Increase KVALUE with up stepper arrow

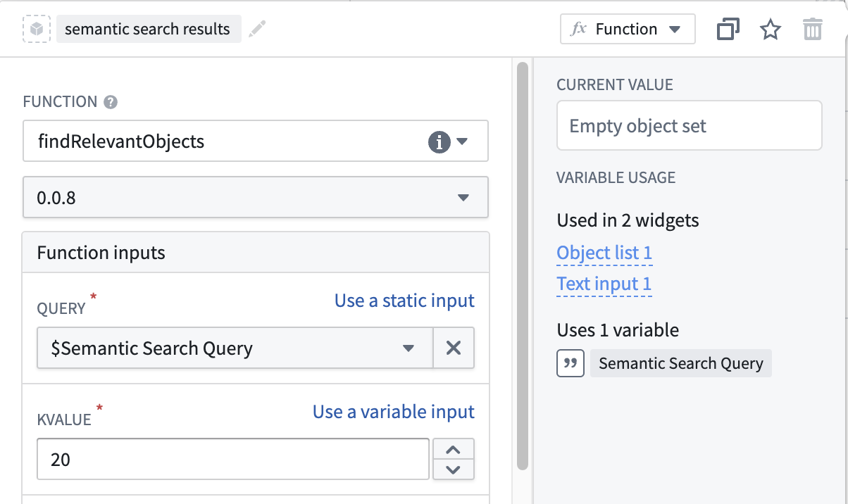click(x=454, y=449)
